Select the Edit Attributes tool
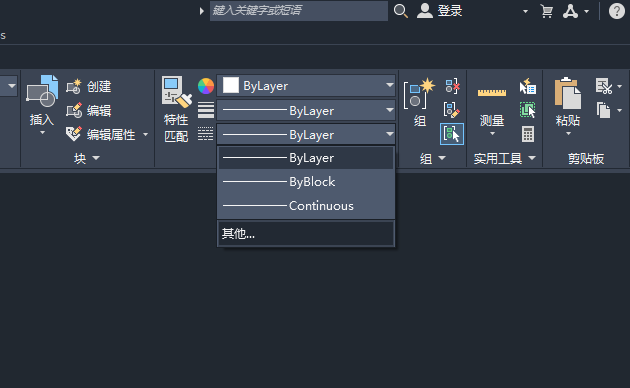Viewport: 630px width, 388px height. [x=101, y=135]
